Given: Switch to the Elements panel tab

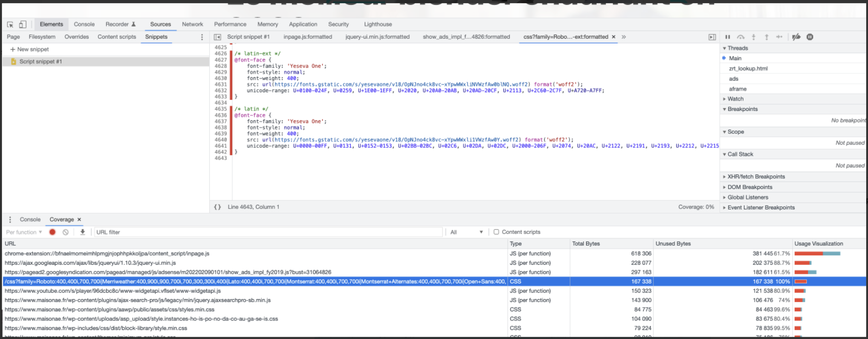Looking at the screenshot, I should click(x=51, y=24).
